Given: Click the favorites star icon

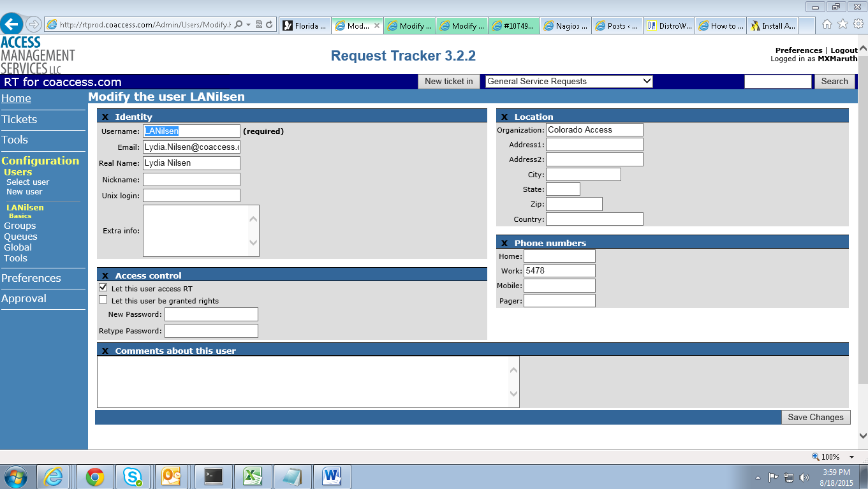Looking at the screenshot, I should [x=842, y=24].
